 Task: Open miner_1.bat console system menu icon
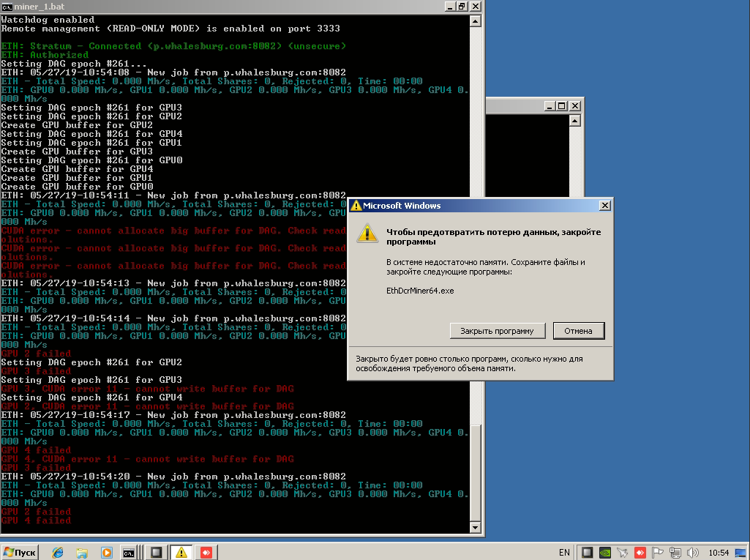[7, 7]
